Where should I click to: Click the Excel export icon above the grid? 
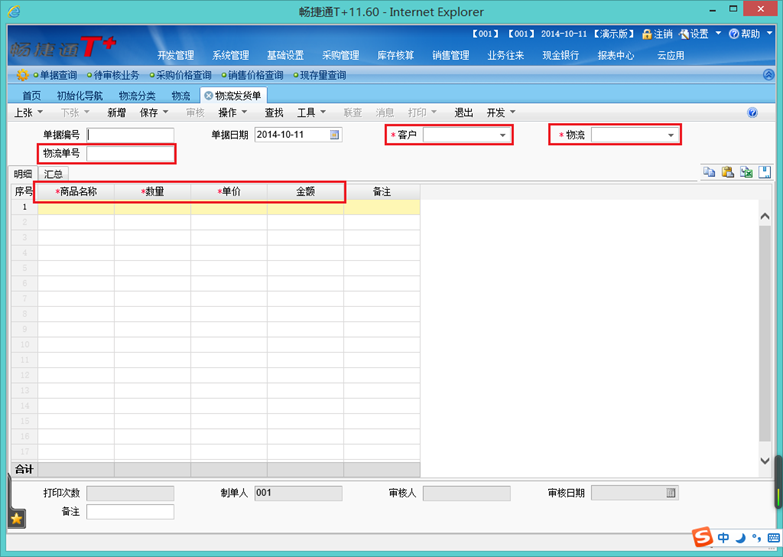746,172
